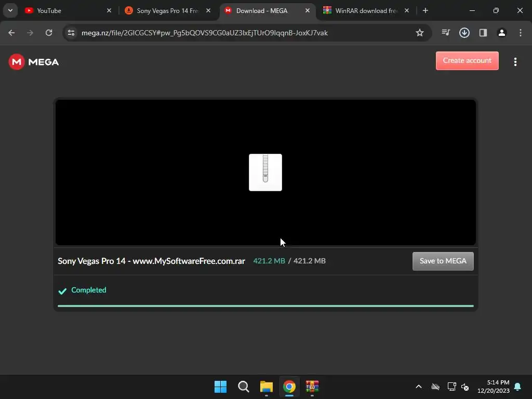Image resolution: width=532 pixels, height=399 pixels.
Task: Open the notification bell icon
Action: pyautogui.click(x=518, y=387)
